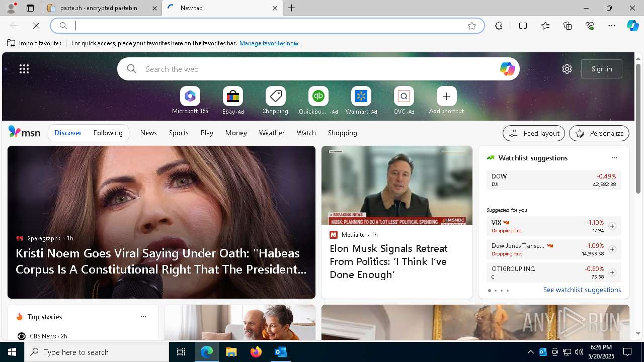644x362 pixels.
Task: Toggle Split screen icon
Action: pos(523,26)
